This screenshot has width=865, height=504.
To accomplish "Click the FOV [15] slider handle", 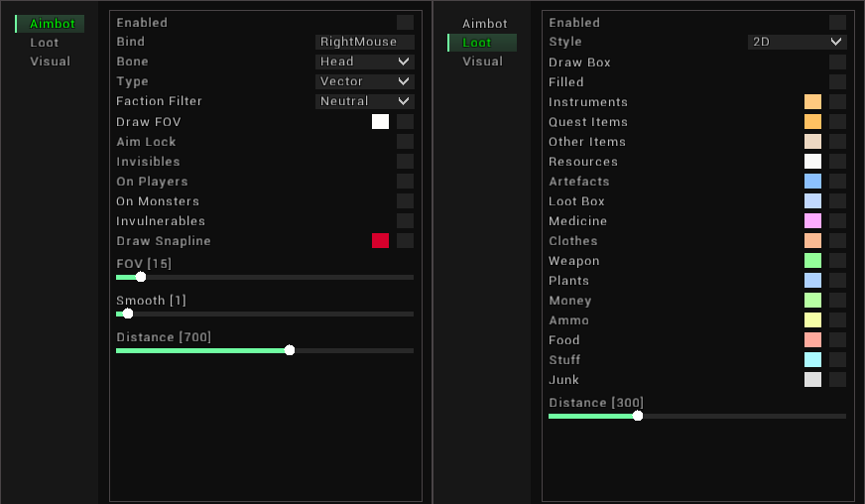I will pos(141,277).
